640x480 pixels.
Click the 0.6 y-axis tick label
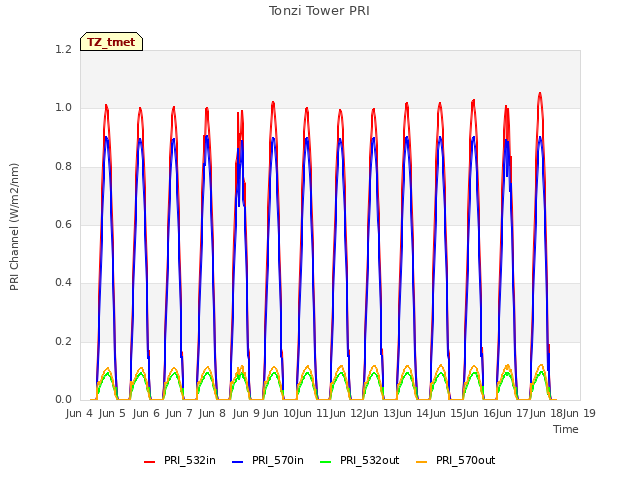pos(63,224)
